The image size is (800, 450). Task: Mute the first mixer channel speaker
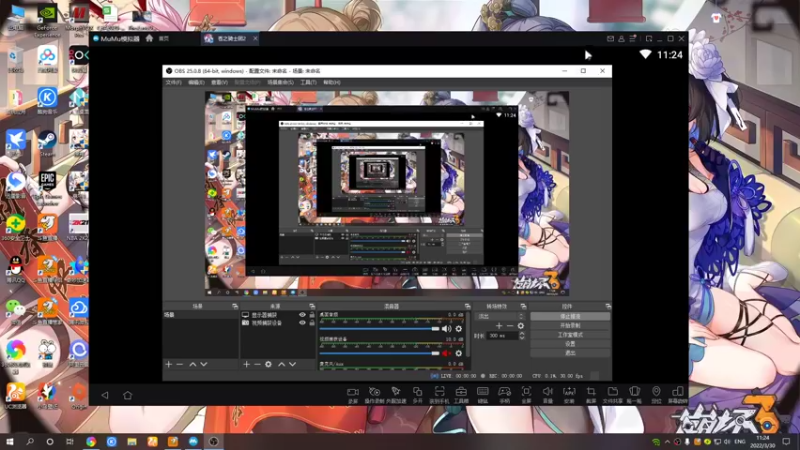[x=446, y=329]
